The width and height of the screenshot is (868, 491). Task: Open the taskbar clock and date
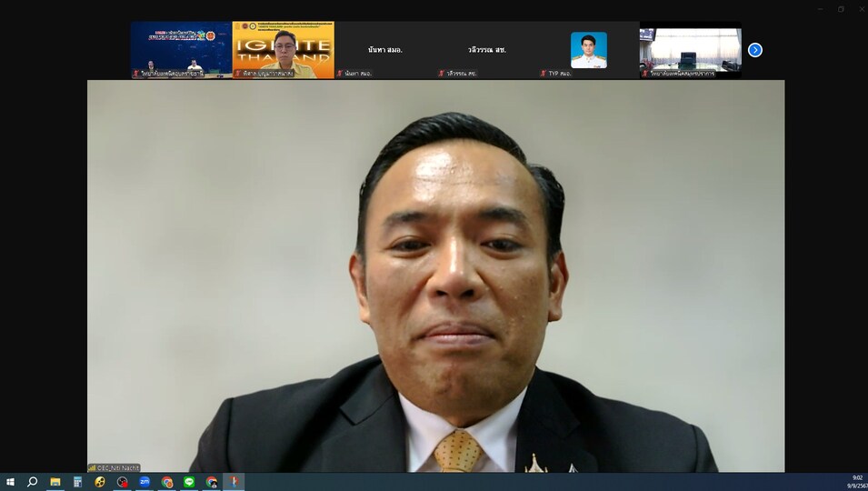pos(855,482)
